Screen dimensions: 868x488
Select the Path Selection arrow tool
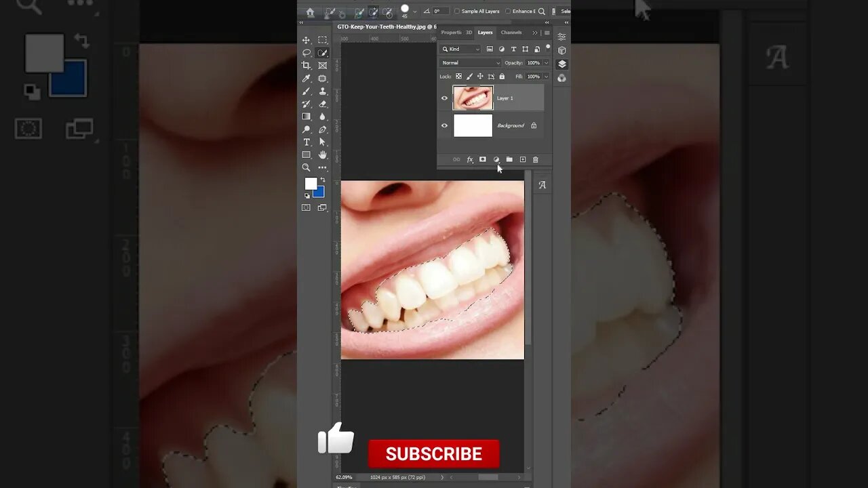[x=323, y=142]
